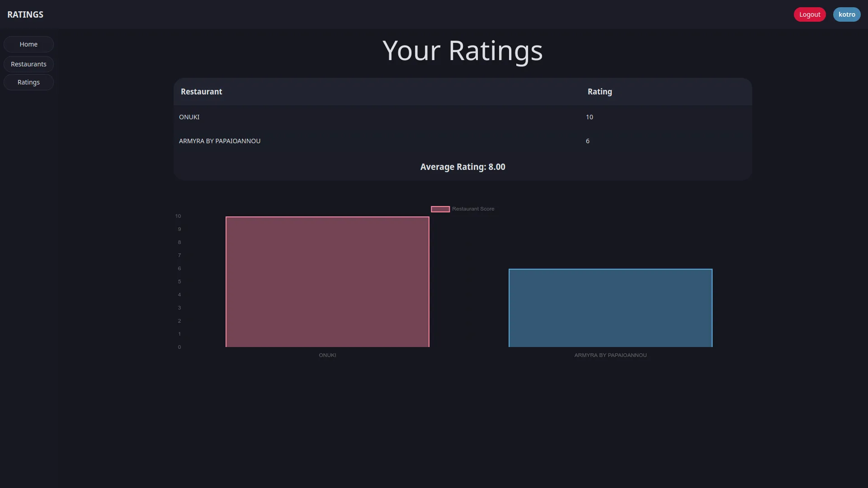The image size is (868, 488).
Task: Click the ONUKI label below the chart
Action: (x=327, y=355)
